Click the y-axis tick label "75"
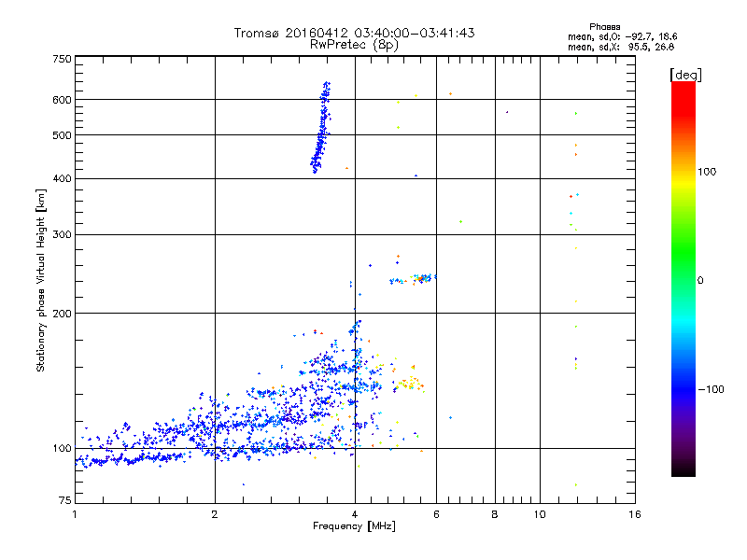This screenshot has width=747, height=560. pyautogui.click(x=65, y=500)
